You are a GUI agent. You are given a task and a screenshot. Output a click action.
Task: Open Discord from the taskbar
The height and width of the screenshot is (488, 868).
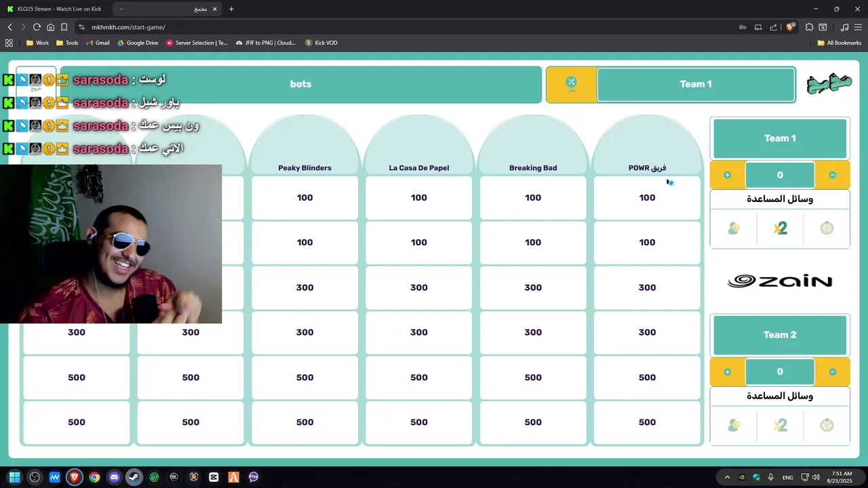pyautogui.click(x=114, y=477)
